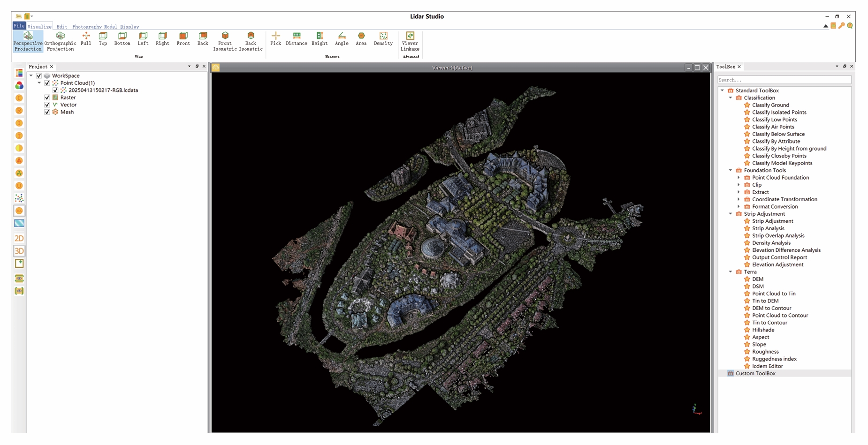This screenshot has width=868, height=445.
Task: Click the orange I display icon
Action: 19,123
